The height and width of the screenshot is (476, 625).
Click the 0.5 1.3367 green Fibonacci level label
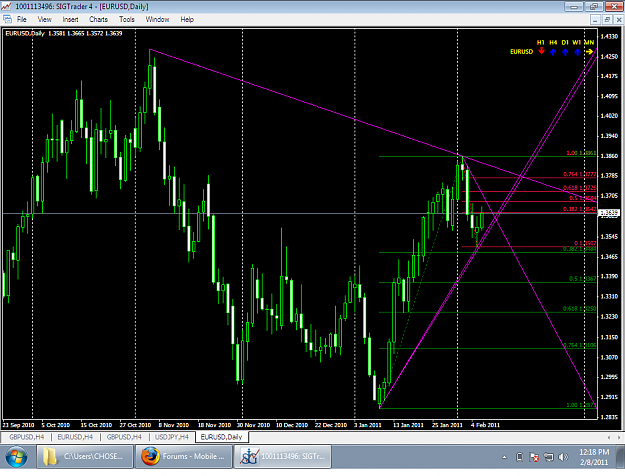point(582,279)
